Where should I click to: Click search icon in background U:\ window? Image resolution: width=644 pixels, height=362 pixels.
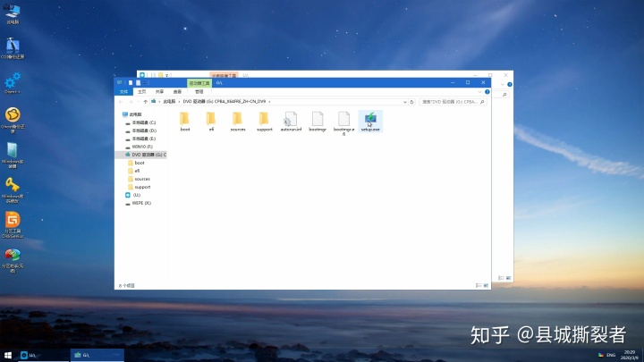504,95
